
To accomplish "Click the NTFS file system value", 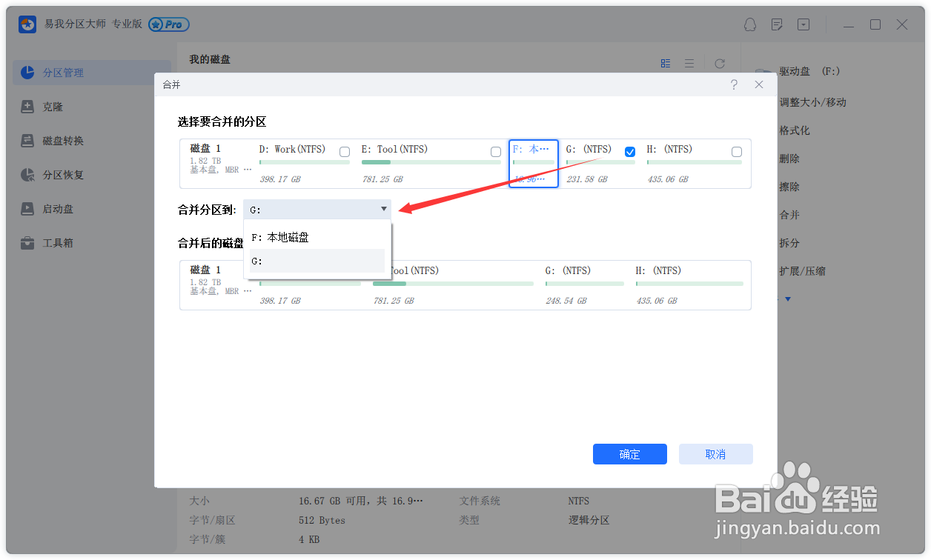I will coord(579,501).
